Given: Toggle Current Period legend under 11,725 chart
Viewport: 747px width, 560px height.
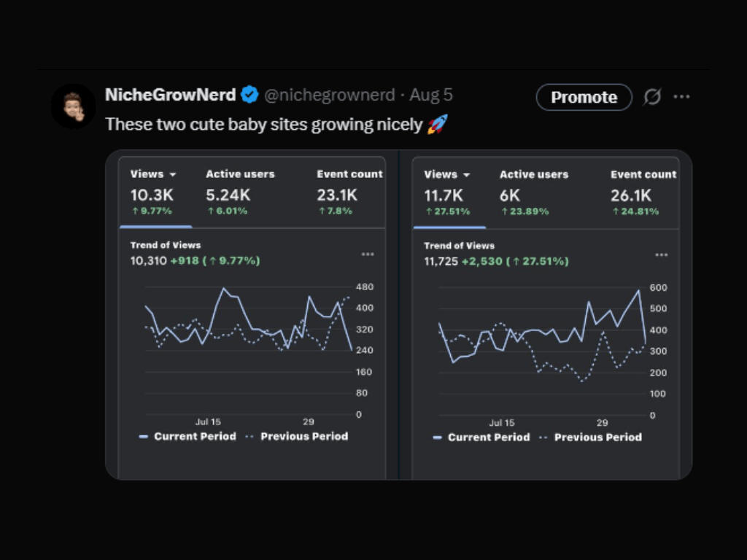Looking at the screenshot, I should pos(481,437).
